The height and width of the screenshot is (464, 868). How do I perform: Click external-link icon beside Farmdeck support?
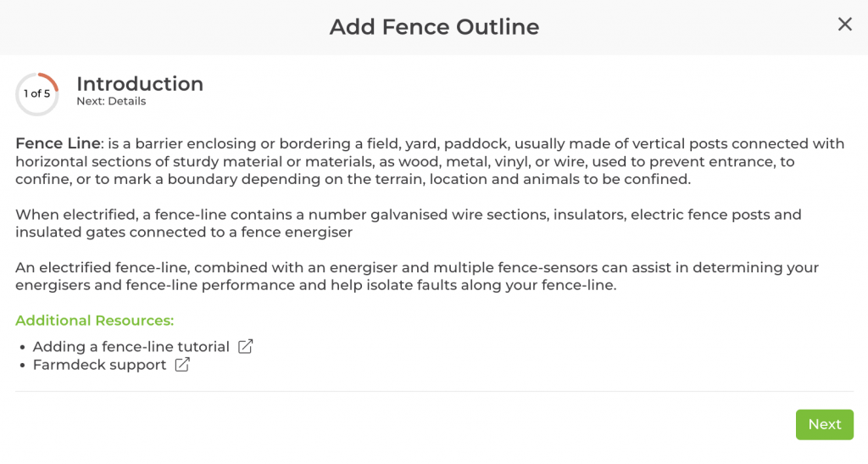pos(182,365)
